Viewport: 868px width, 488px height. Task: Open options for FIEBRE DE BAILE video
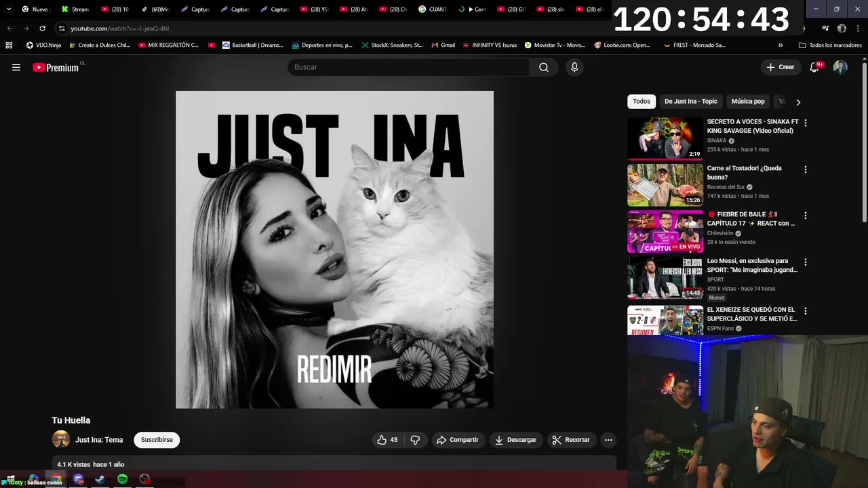(x=806, y=216)
